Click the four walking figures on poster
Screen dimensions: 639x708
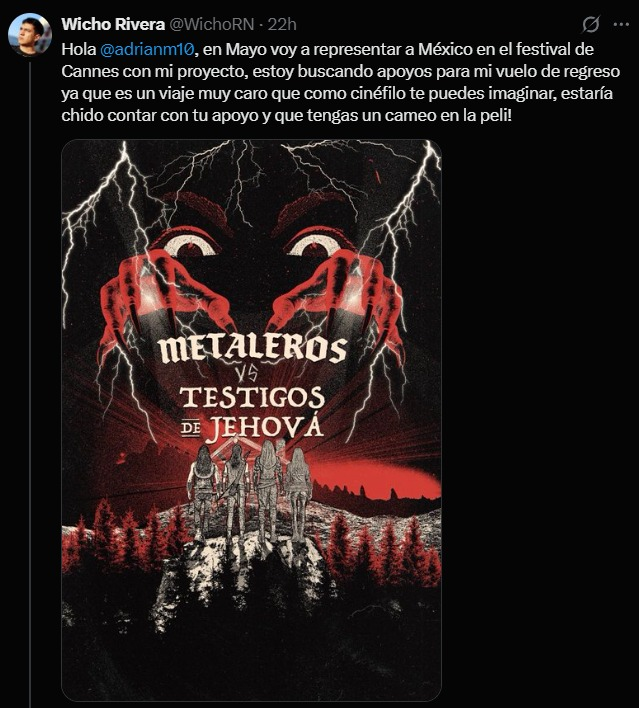251,490
